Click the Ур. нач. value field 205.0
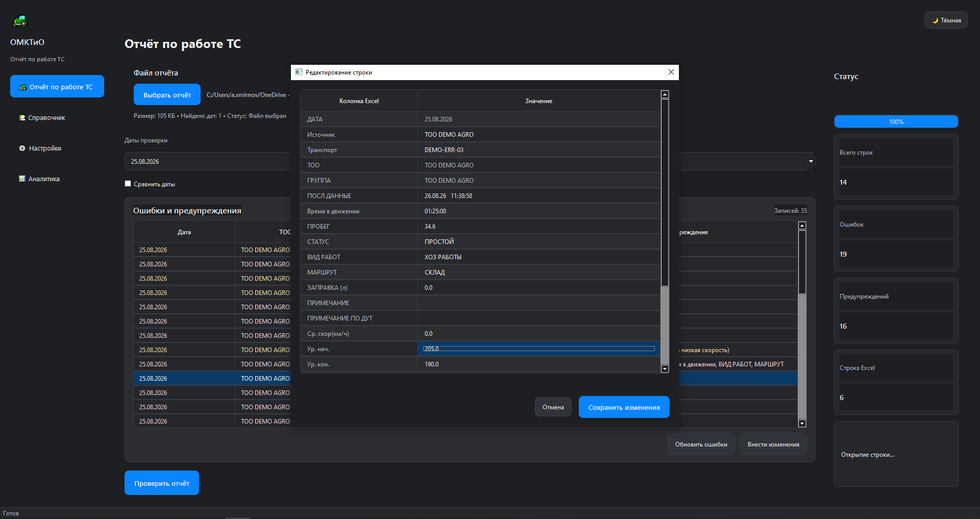Viewport: 980px width, 519px height. (538, 349)
